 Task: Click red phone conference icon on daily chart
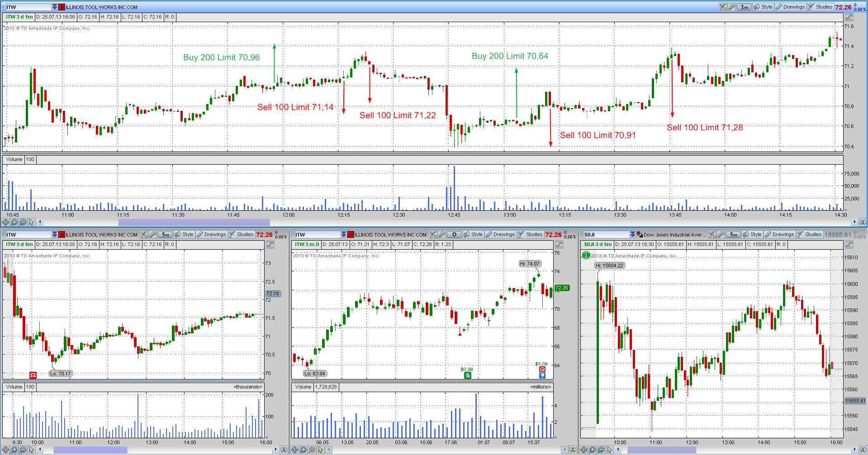point(542,370)
